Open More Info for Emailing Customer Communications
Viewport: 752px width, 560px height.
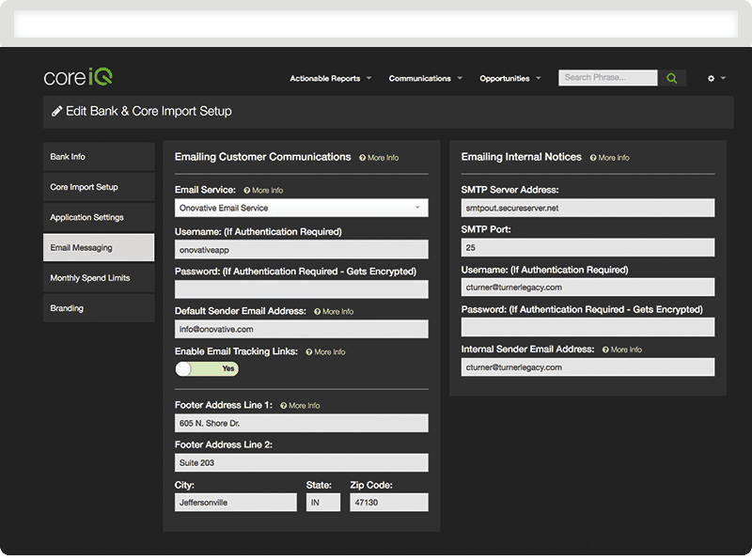tap(379, 158)
